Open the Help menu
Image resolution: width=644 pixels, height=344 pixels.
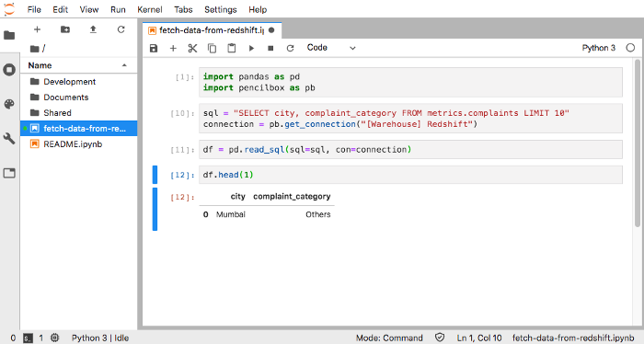(258, 9)
